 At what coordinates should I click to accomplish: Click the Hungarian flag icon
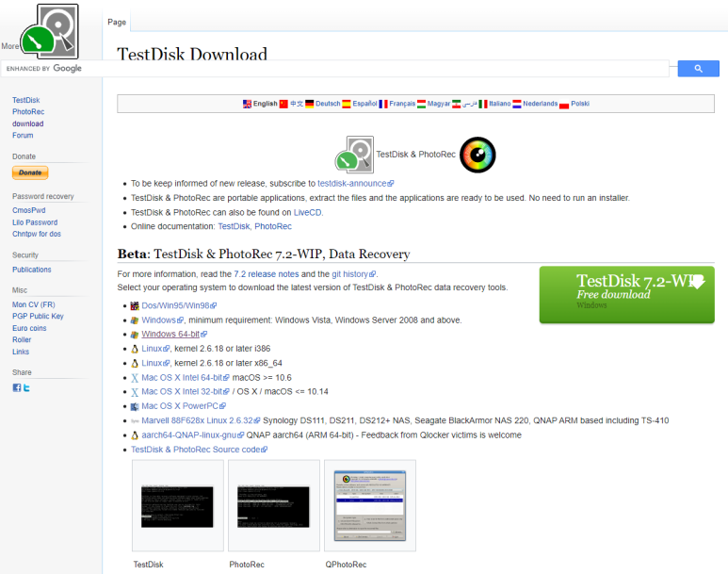[421, 104]
